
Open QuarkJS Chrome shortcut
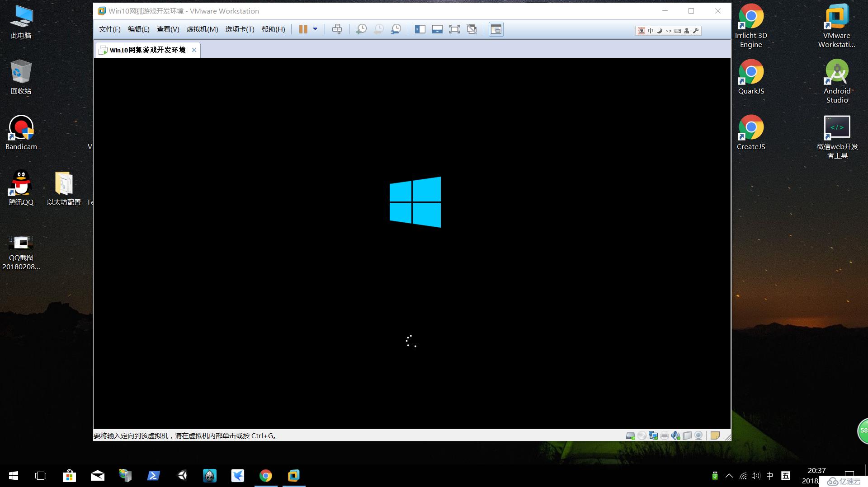(751, 77)
